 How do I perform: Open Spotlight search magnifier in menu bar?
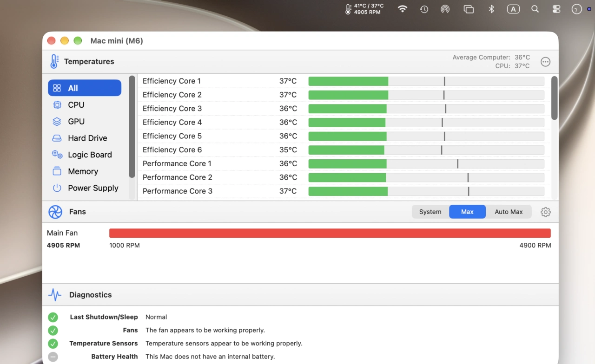(535, 9)
